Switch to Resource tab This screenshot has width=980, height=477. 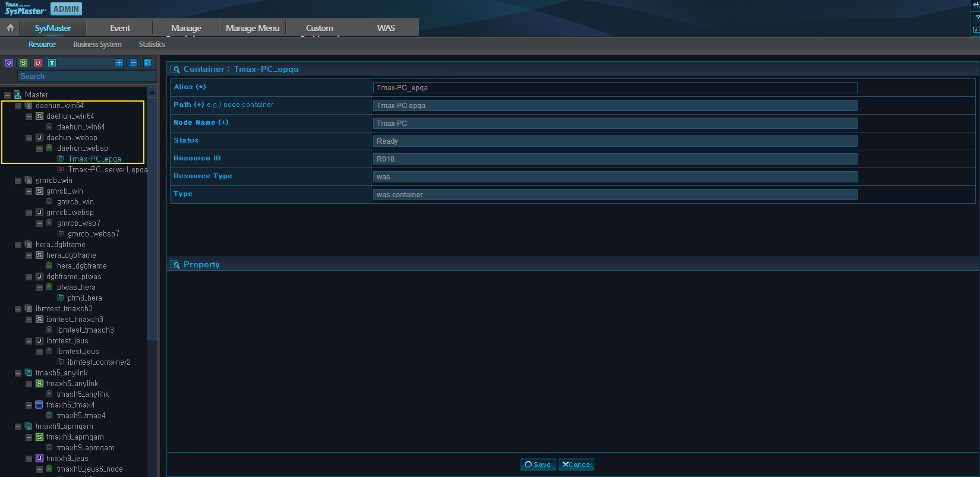pyautogui.click(x=42, y=45)
